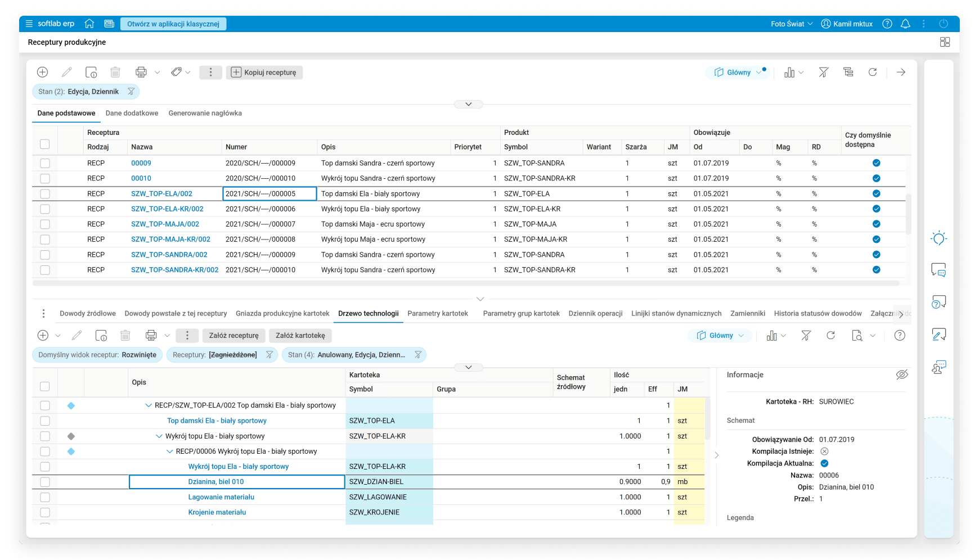Check the box for recipe 00009 row
The width and height of the screenshot is (979, 560).
(x=45, y=163)
